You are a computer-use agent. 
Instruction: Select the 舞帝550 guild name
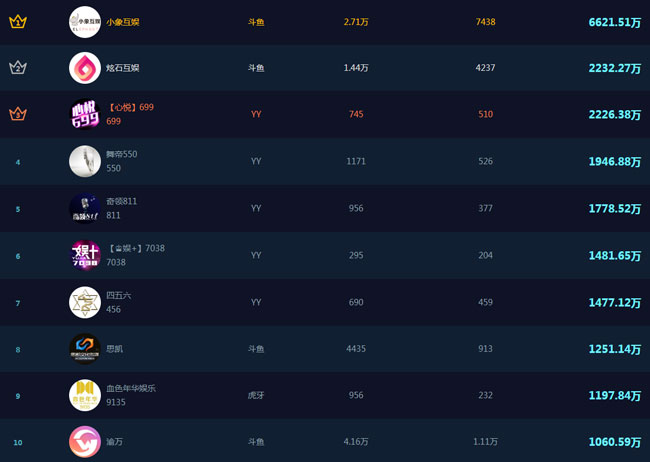[x=121, y=154]
